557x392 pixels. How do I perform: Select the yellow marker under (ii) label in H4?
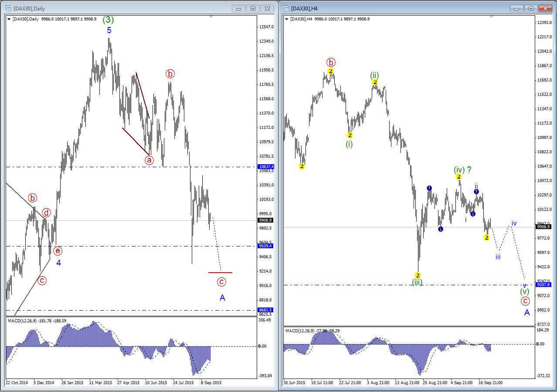374,82
